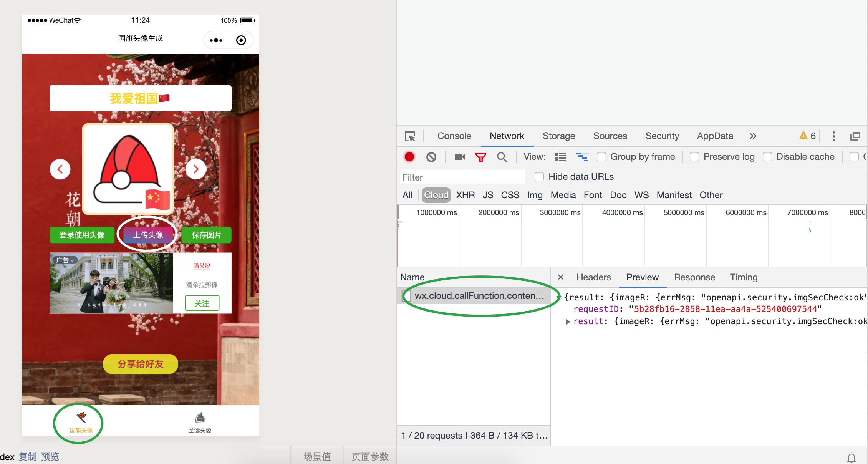
Task: Click the clear network log icon
Action: [431, 157]
